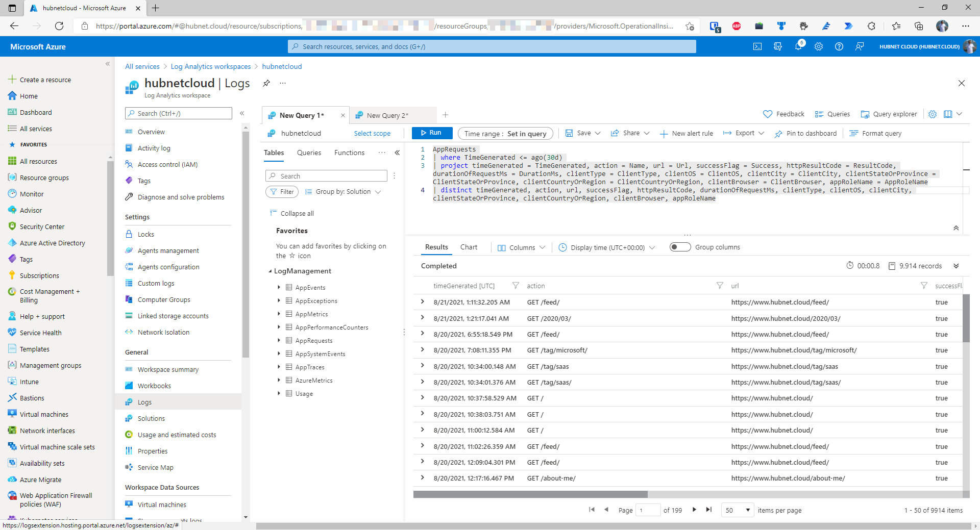The image size is (980, 530).
Task: Collapse the query editor with the up chevrons
Action: [x=956, y=228]
